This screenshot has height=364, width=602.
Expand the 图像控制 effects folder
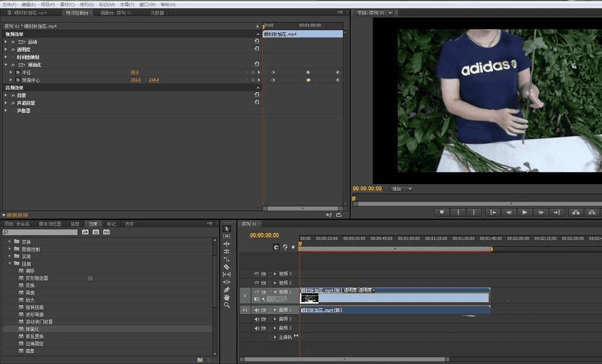(x=10, y=249)
